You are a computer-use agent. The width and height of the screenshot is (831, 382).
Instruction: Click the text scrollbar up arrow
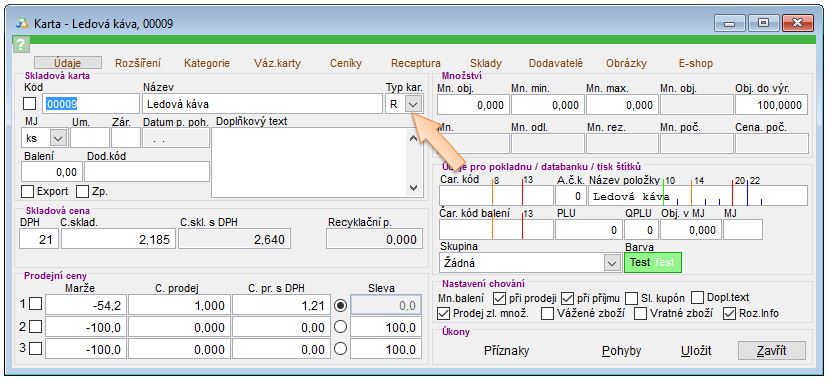[x=414, y=139]
